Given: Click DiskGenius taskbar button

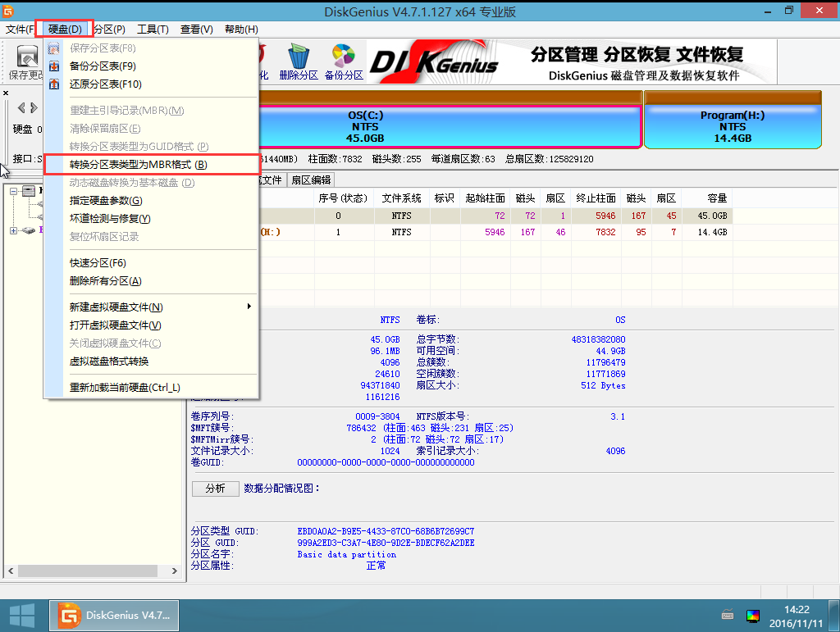Looking at the screenshot, I should pyautogui.click(x=114, y=616).
